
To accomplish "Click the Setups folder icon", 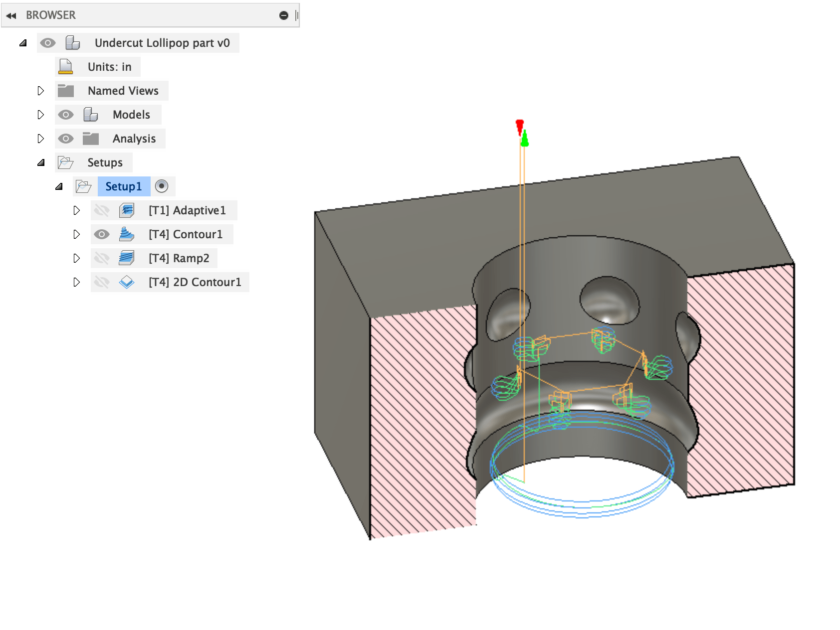I will pos(65,162).
